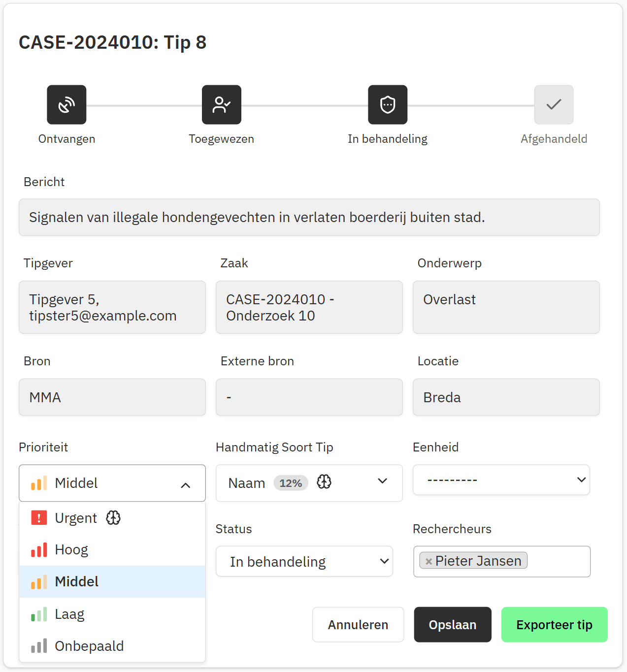This screenshot has width=627, height=672.
Task: Click the Afgehandeld checkmark step icon
Action: tap(554, 105)
